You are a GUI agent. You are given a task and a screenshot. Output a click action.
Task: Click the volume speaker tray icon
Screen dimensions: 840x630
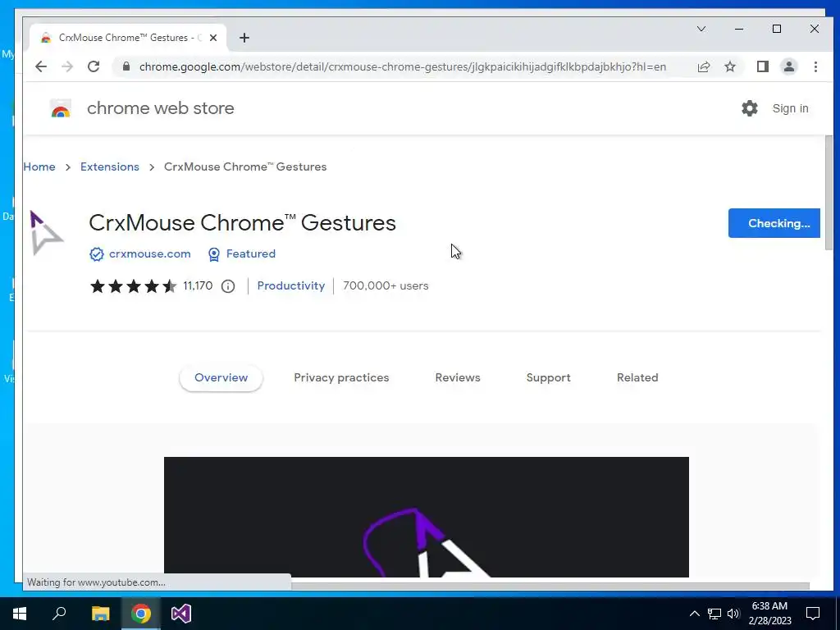point(733,614)
